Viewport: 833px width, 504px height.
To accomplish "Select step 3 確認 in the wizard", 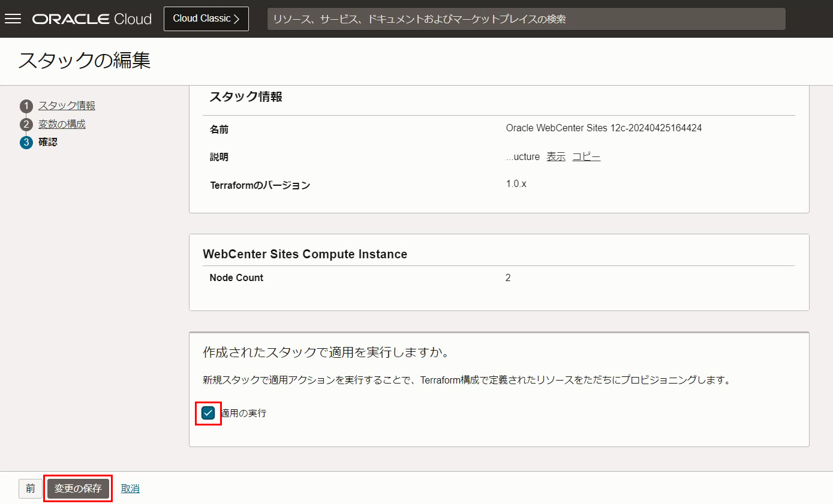I will click(48, 143).
